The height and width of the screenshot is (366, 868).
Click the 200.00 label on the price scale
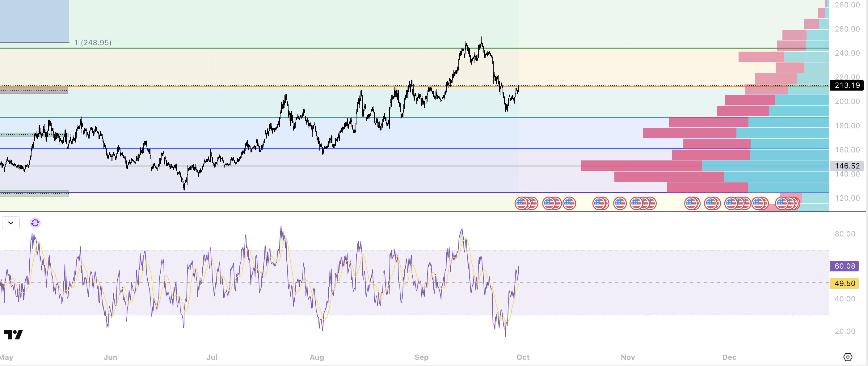[x=847, y=101]
